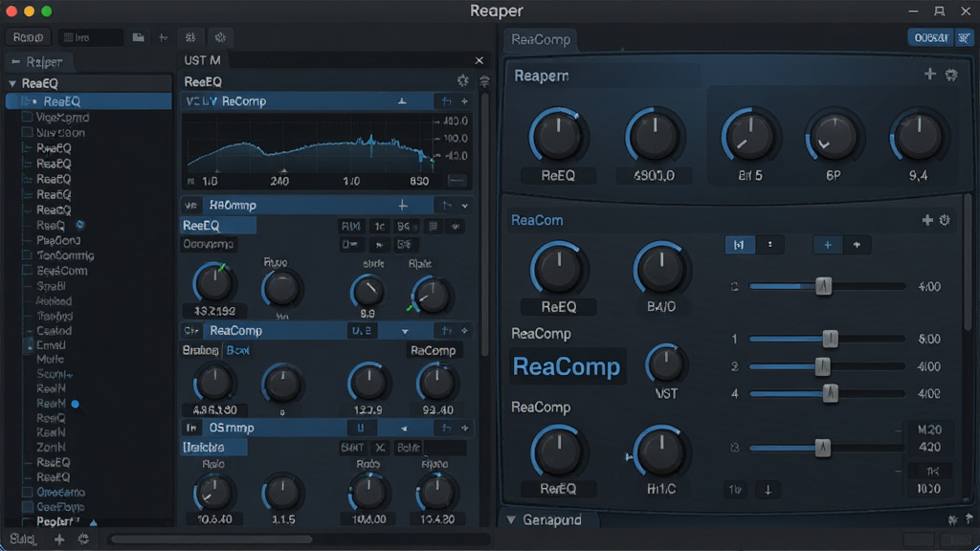This screenshot has width=980, height=551.
Task: Open the chevron dropdown in the R8Ommp row
Action: tap(465, 206)
